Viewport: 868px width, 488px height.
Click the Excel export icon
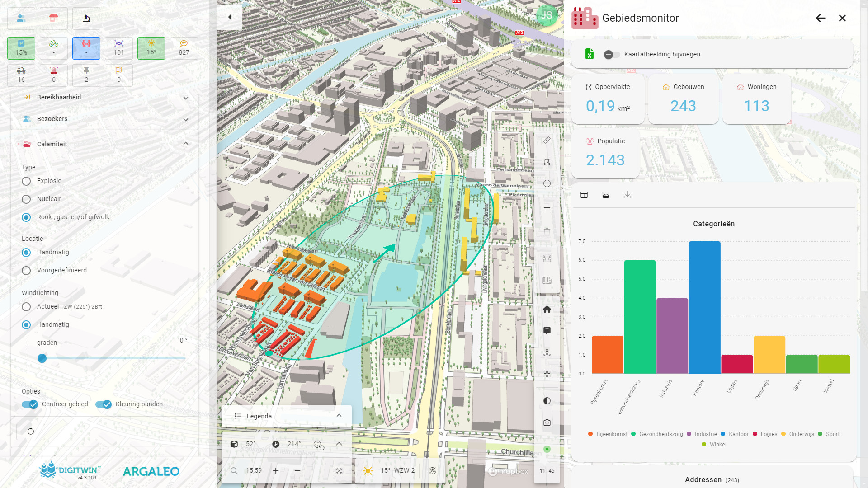tap(589, 54)
